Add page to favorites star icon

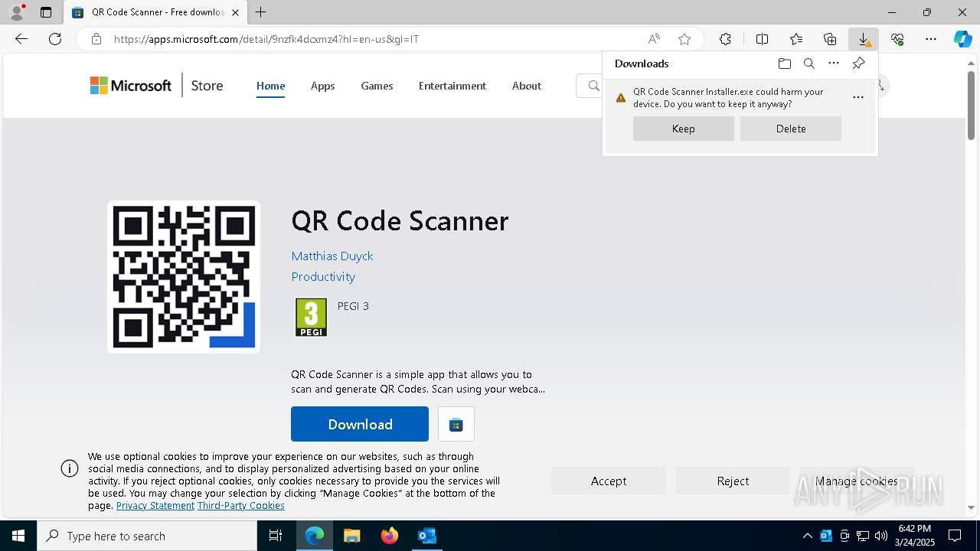pos(684,39)
